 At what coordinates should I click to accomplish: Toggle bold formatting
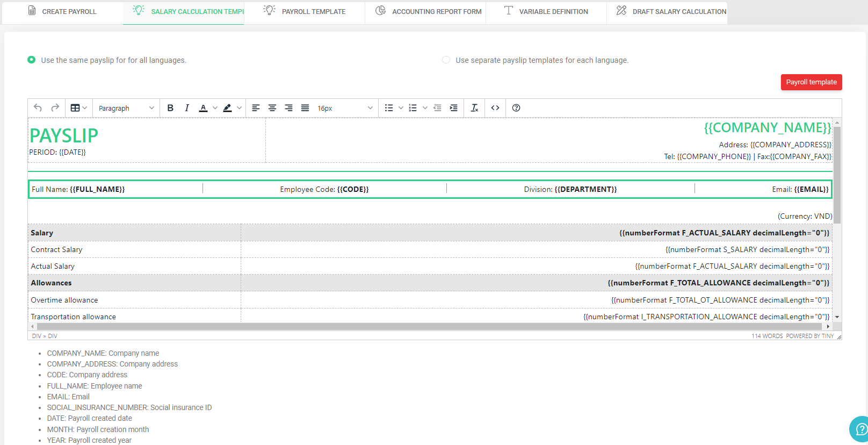point(170,108)
